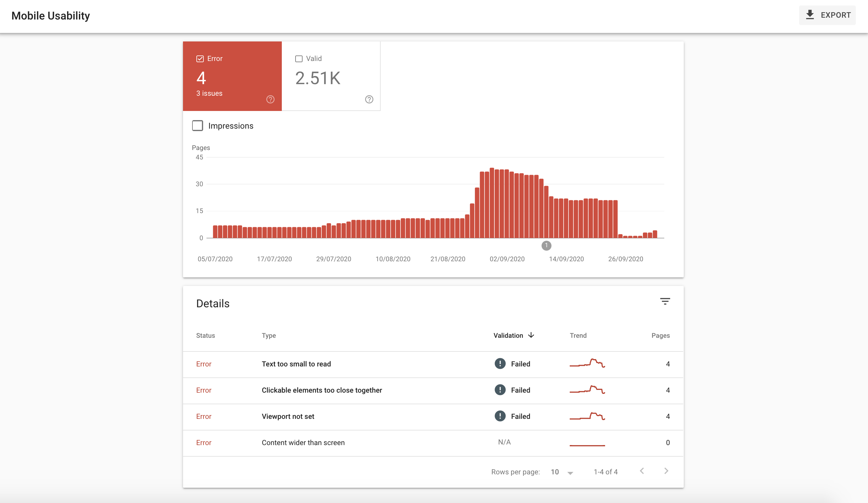Click the download icon on the Export button
This screenshot has width=868, height=503.
pos(810,15)
